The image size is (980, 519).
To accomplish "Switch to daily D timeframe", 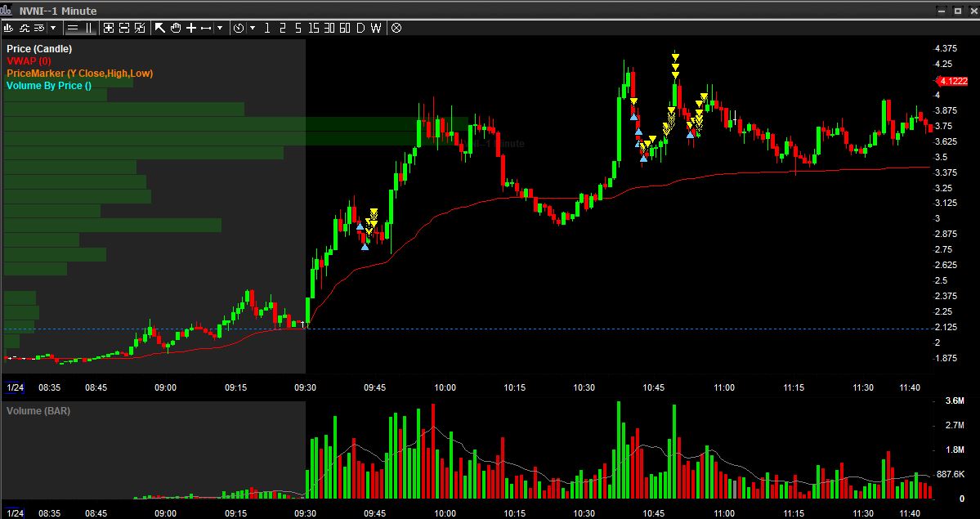I will 360,28.
